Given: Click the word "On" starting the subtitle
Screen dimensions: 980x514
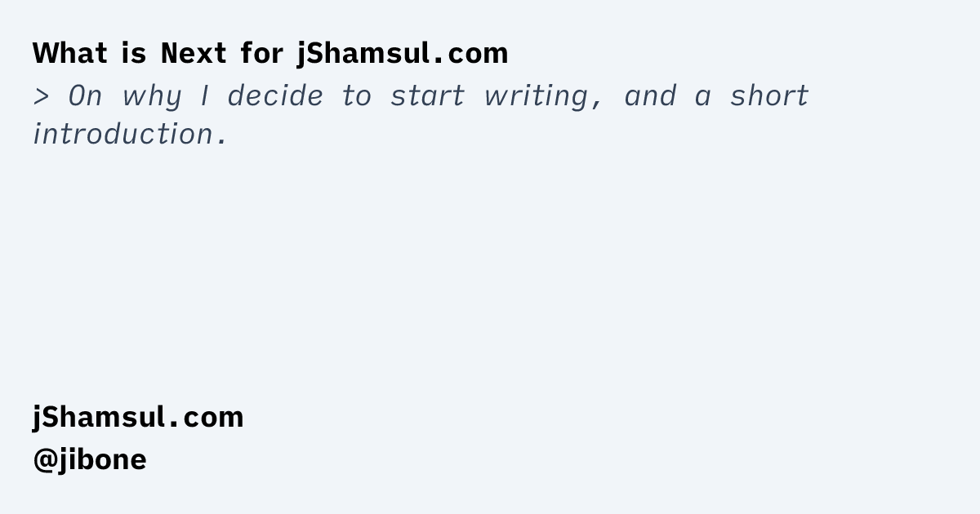Looking at the screenshot, I should tap(85, 96).
